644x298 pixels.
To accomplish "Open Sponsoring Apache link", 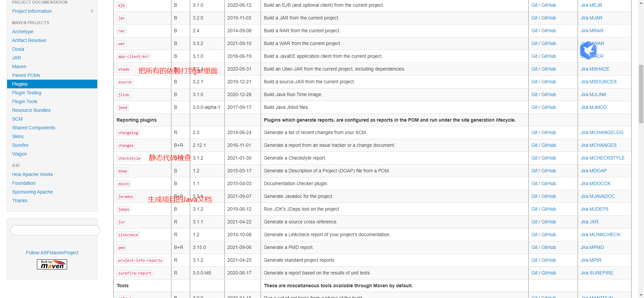I will click(x=33, y=192).
